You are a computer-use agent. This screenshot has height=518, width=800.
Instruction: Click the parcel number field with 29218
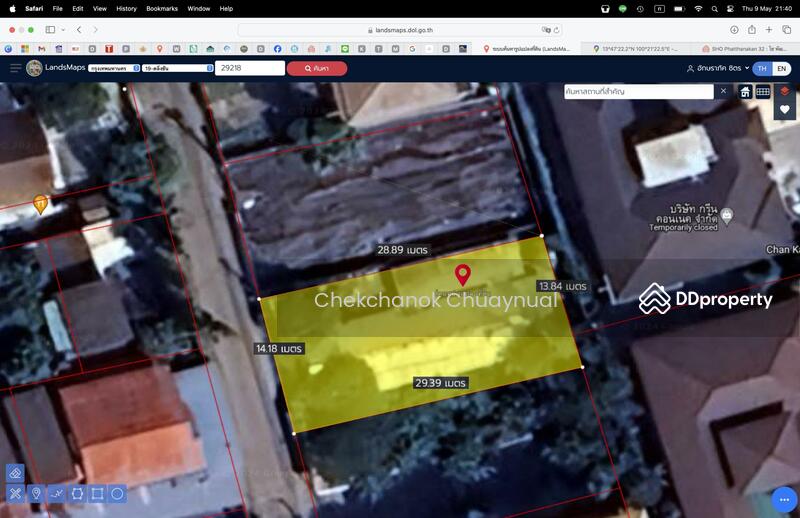tap(250, 68)
